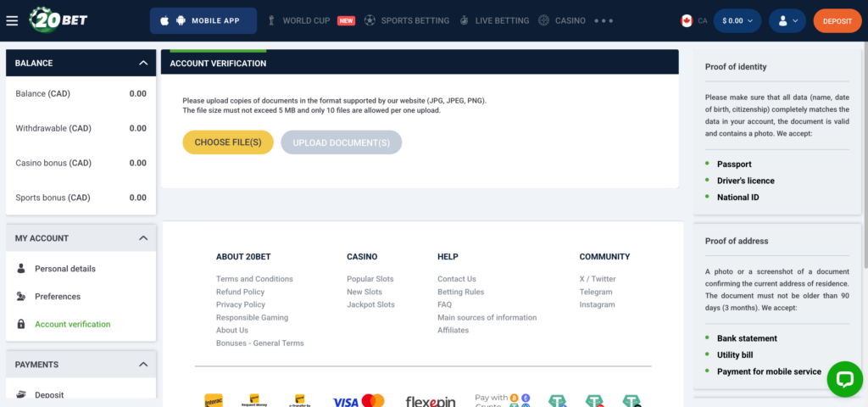
Task: Open About Us footer link
Action: tap(232, 330)
